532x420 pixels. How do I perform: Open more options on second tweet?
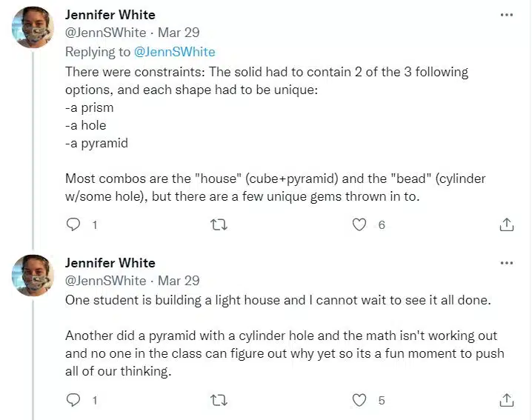(507, 263)
